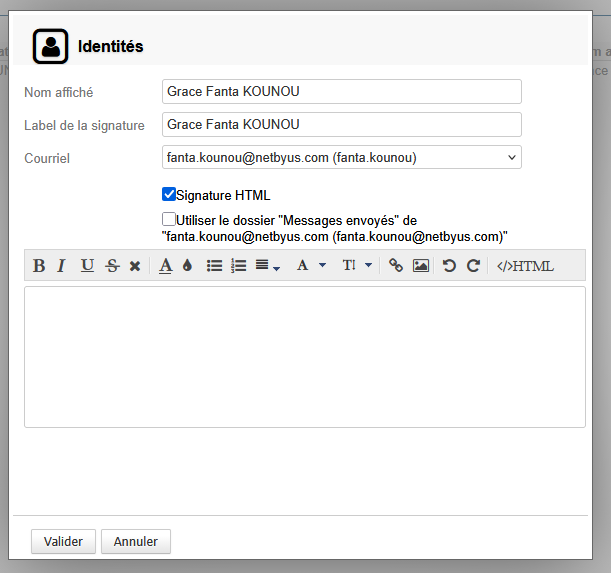The height and width of the screenshot is (573, 611).
Task: Insert a bulleted list
Action: click(214, 266)
